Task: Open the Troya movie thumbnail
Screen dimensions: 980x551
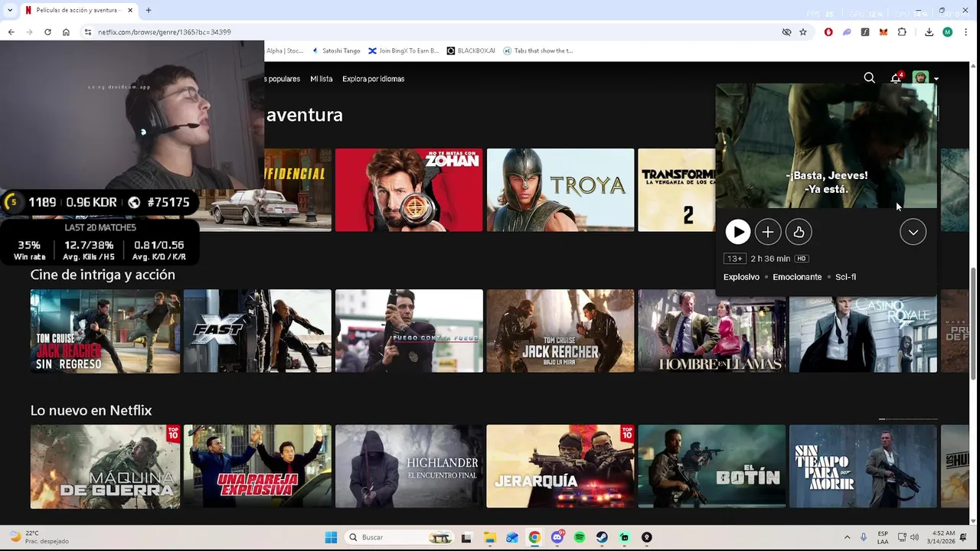Action: click(560, 190)
